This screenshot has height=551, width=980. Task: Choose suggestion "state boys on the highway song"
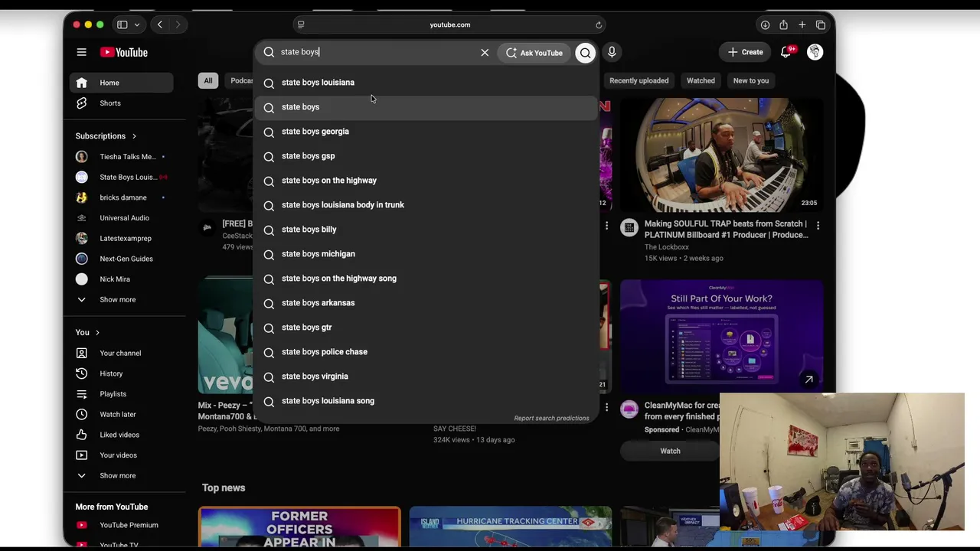426,279
